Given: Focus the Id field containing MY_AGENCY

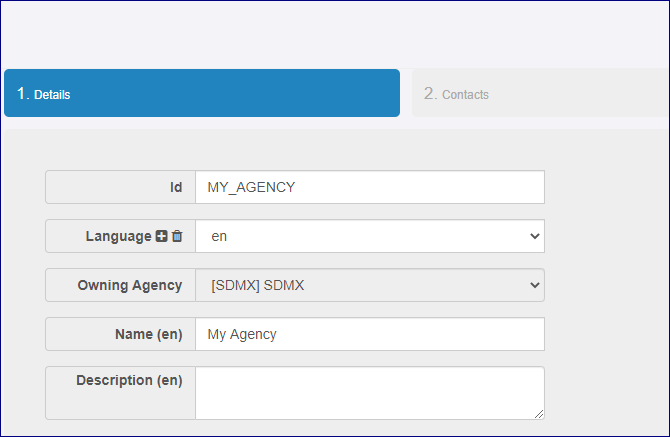Looking at the screenshot, I should point(369,187).
